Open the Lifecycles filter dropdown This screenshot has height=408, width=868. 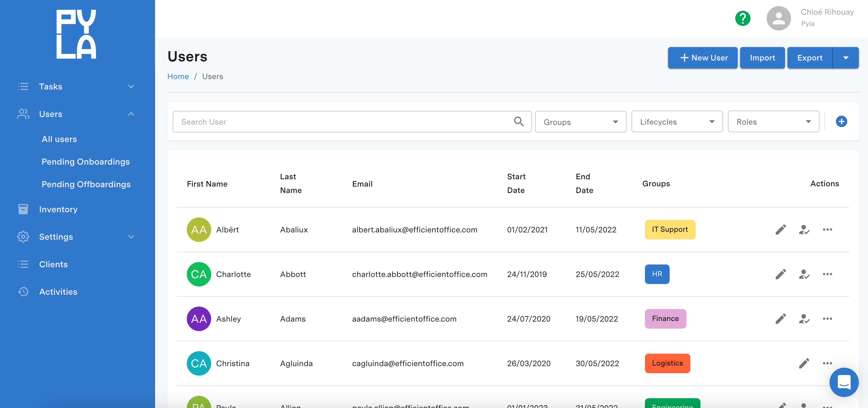677,121
